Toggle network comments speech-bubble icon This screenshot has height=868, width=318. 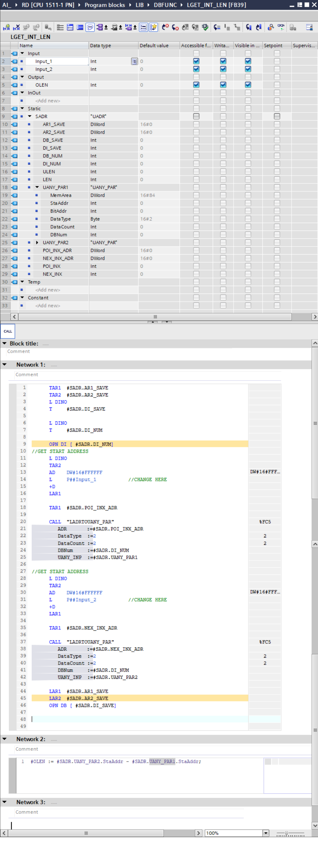[90, 27]
